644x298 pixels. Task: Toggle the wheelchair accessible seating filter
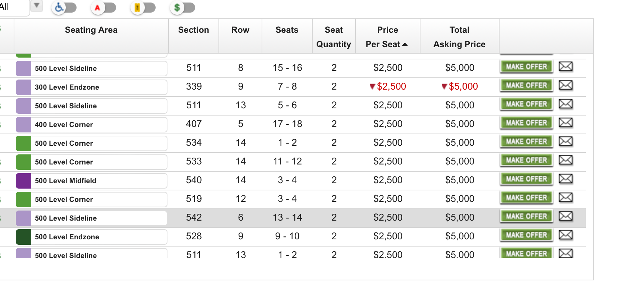(x=64, y=8)
